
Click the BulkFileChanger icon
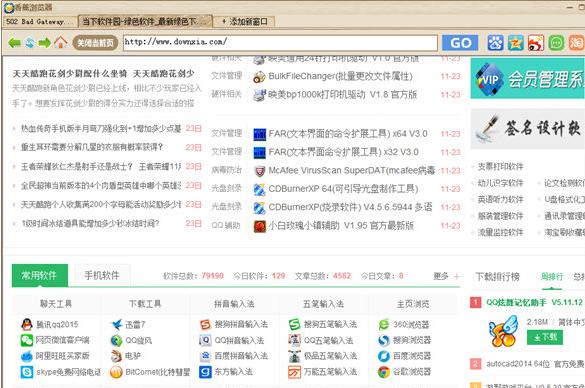[x=259, y=77]
